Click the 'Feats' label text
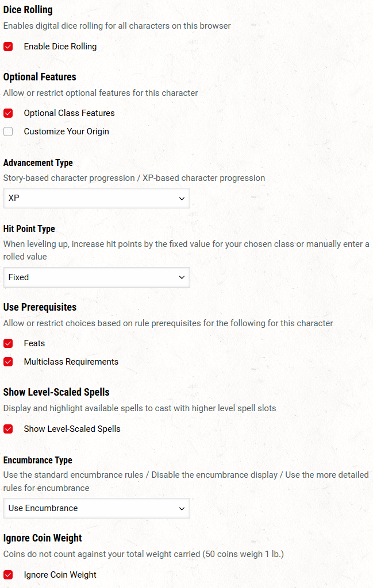 (x=34, y=343)
